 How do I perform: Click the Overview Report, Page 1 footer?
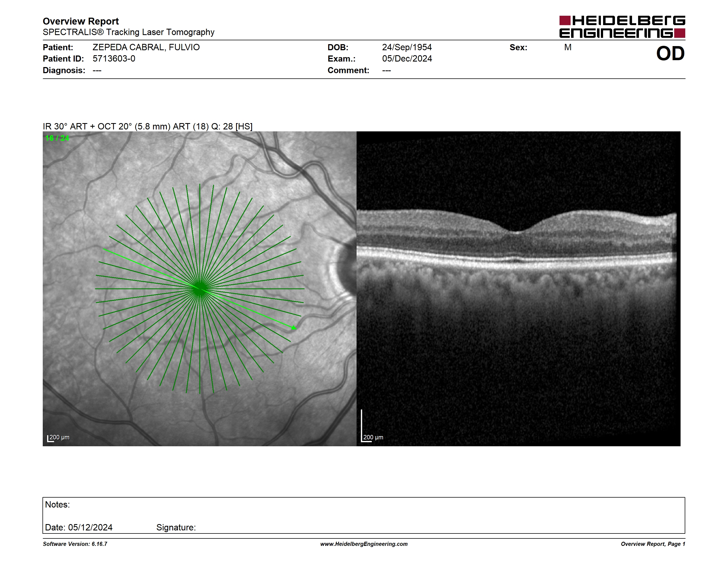(653, 544)
